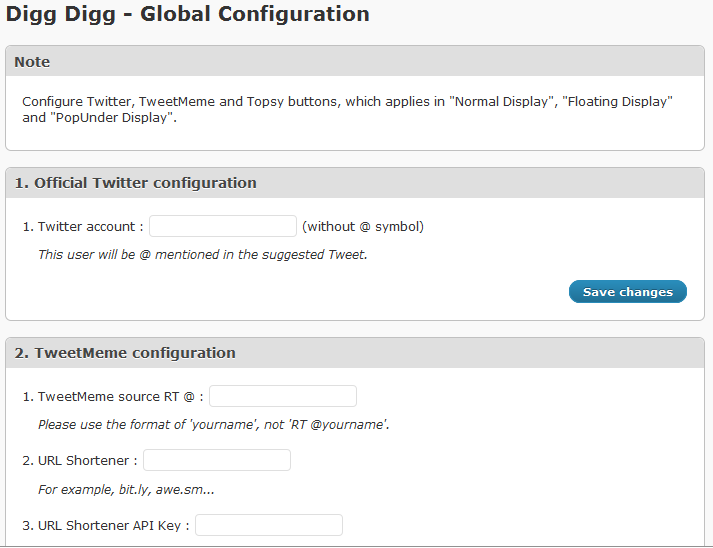Image resolution: width=713 pixels, height=548 pixels.
Task: Click the "For example, bit.ly, awe.sm" hint
Action: point(126,490)
